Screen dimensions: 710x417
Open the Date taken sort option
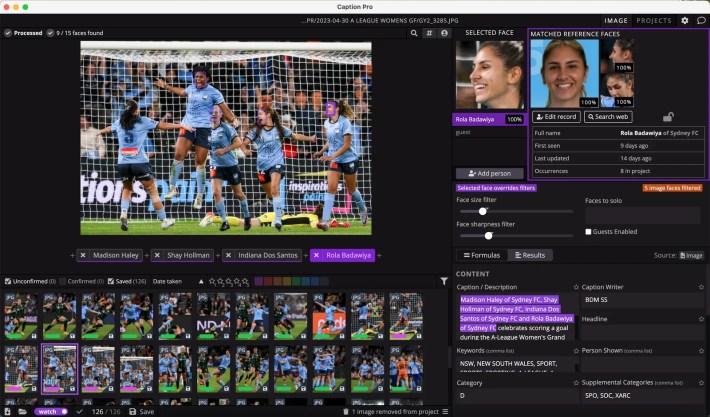click(167, 281)
